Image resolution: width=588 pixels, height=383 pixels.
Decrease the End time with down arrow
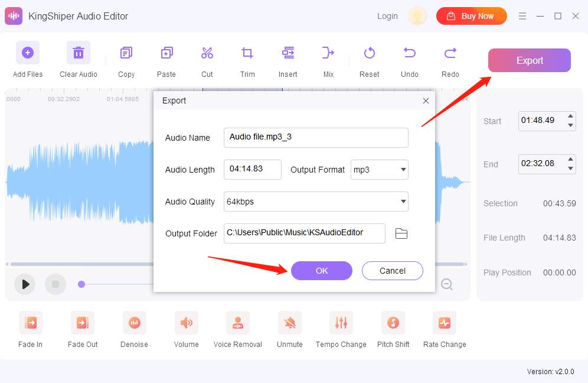pos(570,168)
